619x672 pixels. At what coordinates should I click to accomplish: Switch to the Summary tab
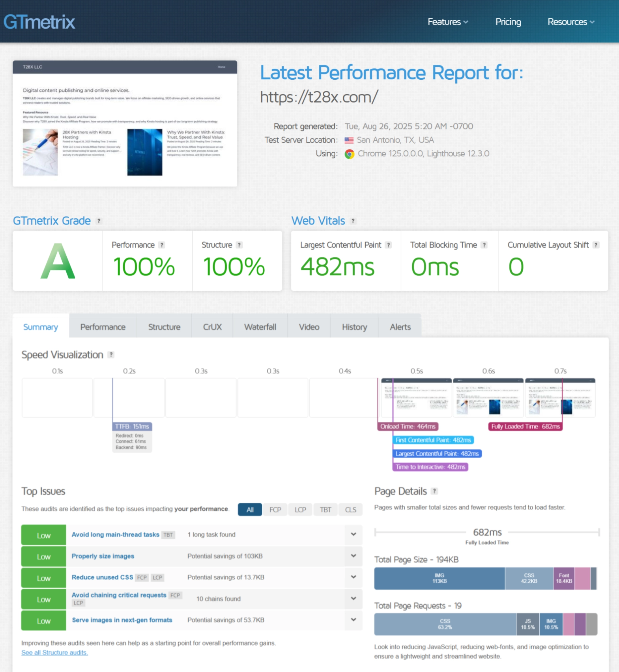click(41, 327)
